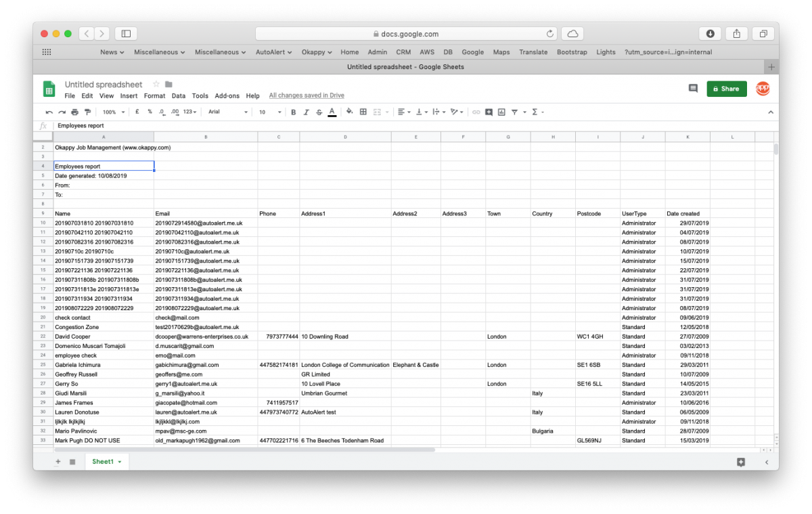812x514 pixels.
Task: Open the Format menu
Action: coord(154,95)
